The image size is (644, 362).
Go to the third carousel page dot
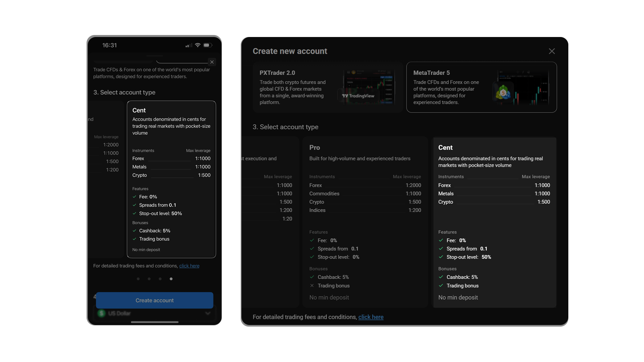pyautogui.click(x=160, y=279)
